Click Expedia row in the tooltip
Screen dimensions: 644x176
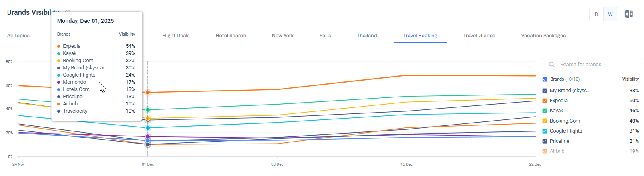point(96,46)
